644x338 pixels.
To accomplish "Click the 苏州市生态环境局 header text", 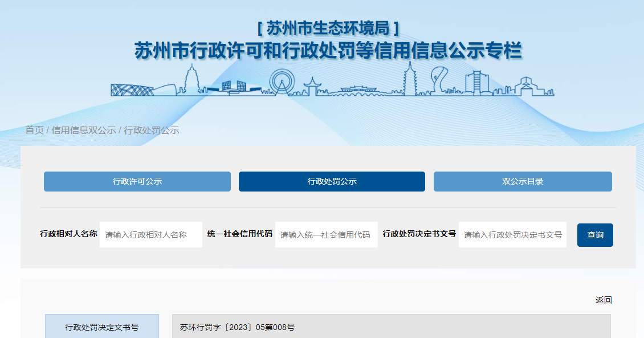I will 328,28.
